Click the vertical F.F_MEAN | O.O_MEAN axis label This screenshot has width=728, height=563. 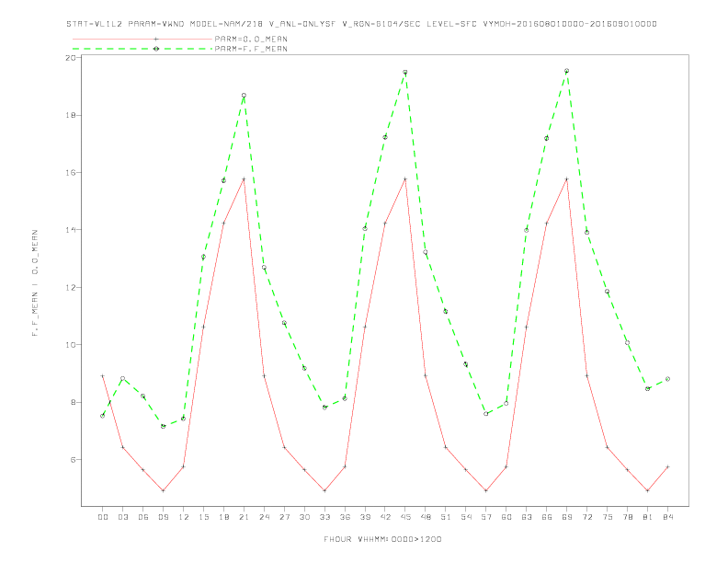[x=35, y=283]
